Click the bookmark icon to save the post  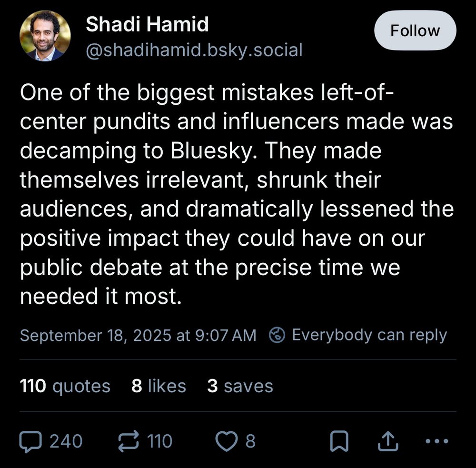pyautogui.click(x=339, y=442)
